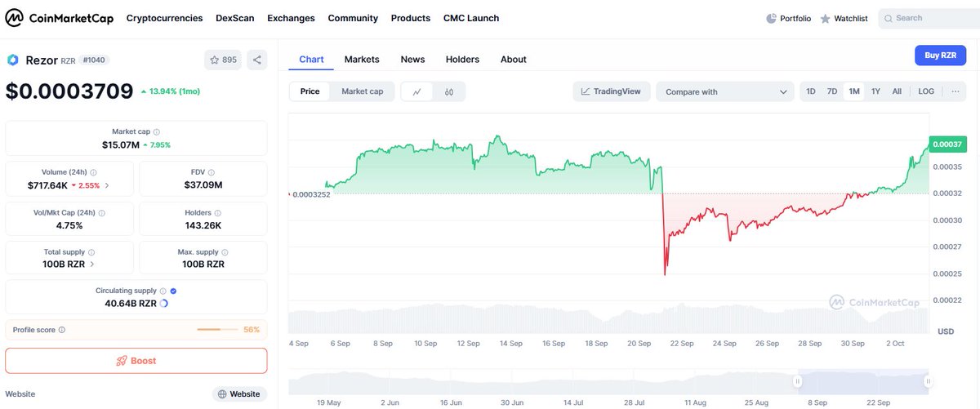Open the TradingView chart button
This screenshot has height=409, width=980.
[611, 91]
